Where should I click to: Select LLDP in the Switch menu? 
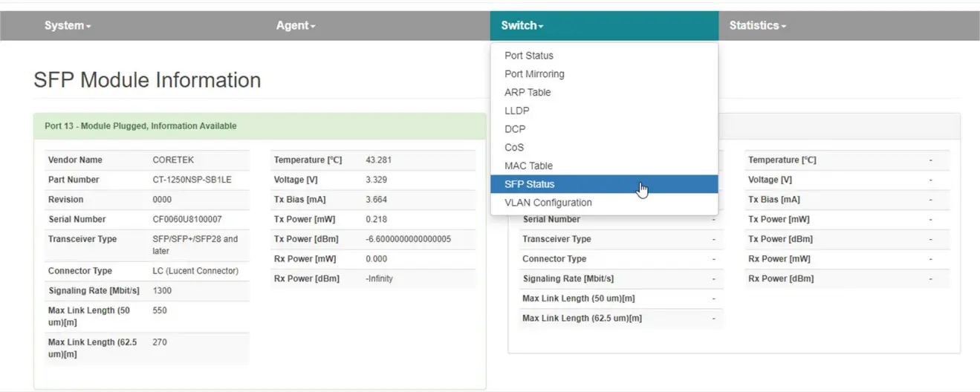(604, 111)
